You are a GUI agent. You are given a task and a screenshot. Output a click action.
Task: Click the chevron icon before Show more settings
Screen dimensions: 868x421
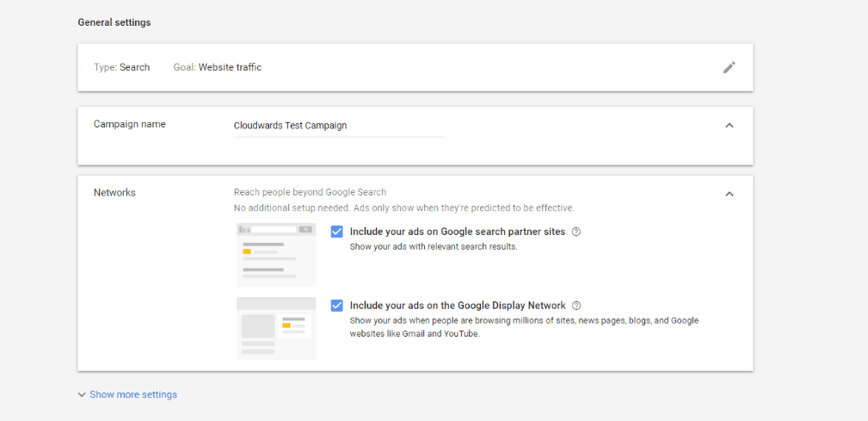[x=82, y=395]
